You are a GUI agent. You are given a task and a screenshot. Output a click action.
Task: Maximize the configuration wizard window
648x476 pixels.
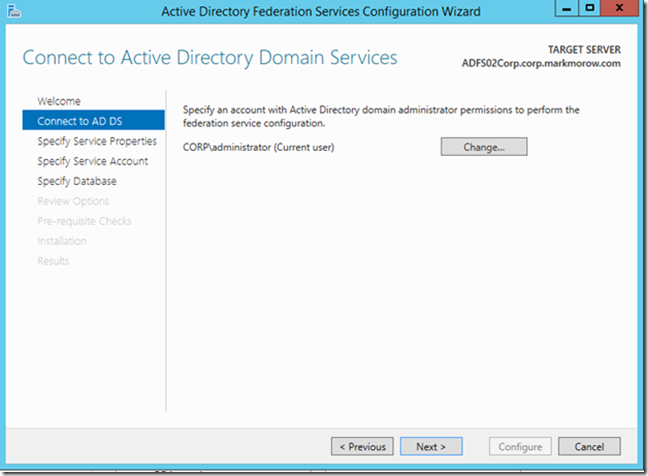click(590, 8)
